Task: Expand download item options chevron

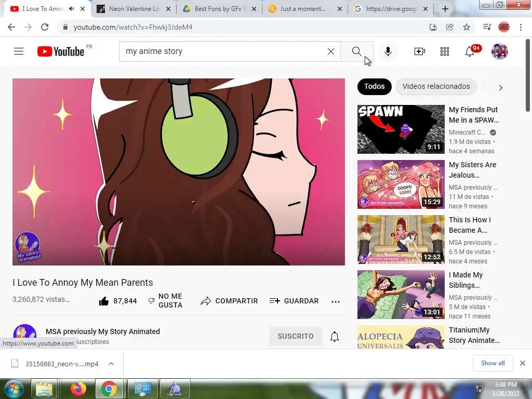Action: click(x=111, y=364)
